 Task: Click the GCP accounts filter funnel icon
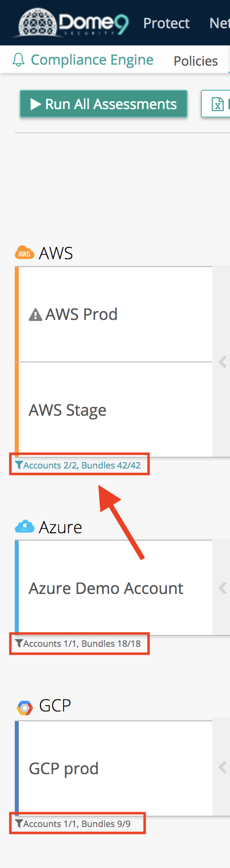point(19,824)
